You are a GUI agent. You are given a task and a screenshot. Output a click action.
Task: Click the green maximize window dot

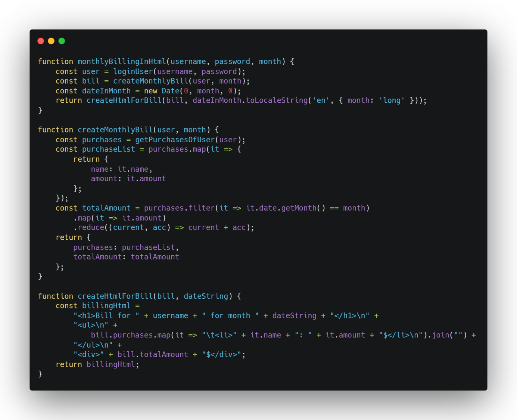tap(62, 41)
